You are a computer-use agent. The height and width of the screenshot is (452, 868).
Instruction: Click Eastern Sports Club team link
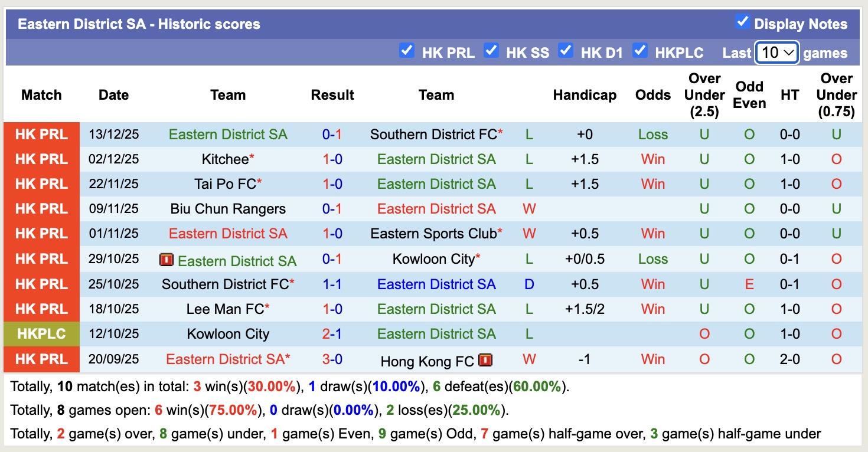pos(434,233)
